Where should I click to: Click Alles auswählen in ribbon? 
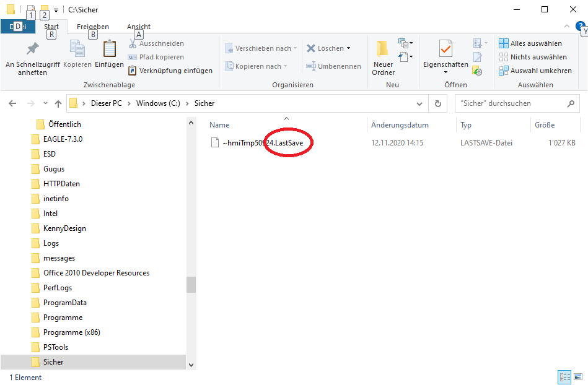(x=530, y=43)
